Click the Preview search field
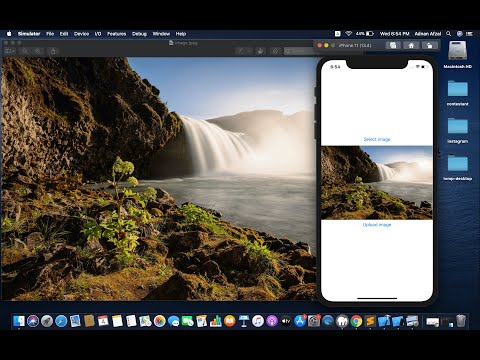The image size is (480, 360). pos(299,51)
